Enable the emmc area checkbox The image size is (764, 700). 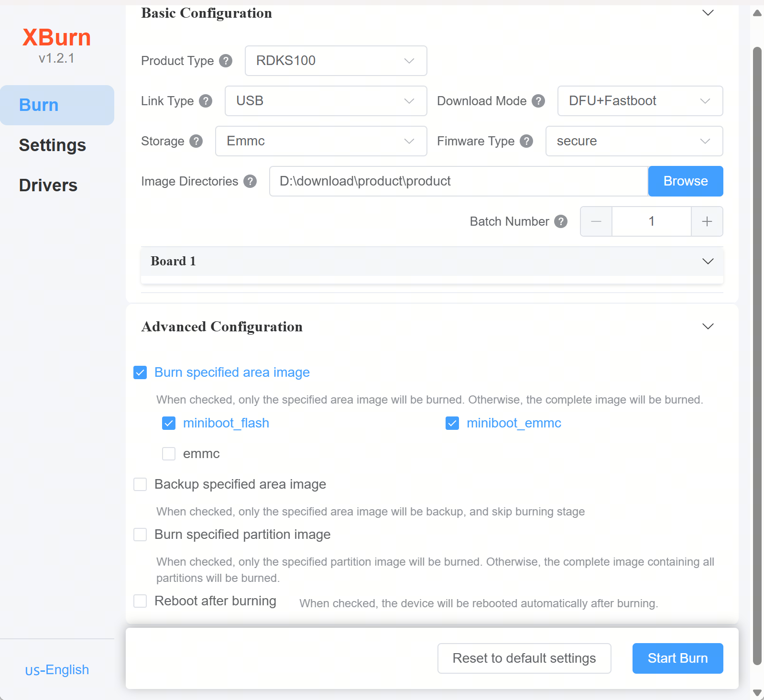[169, 454]
